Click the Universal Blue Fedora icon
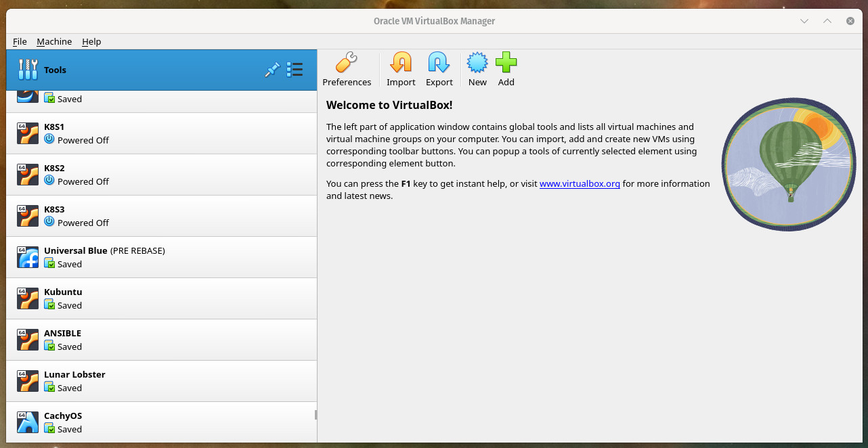Screen dimensions: 868x448 28,257
